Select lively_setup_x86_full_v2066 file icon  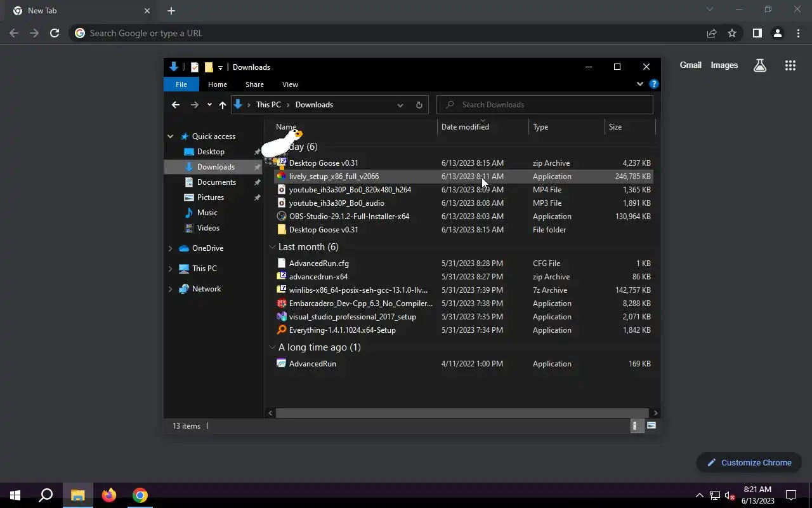point(282,177)
